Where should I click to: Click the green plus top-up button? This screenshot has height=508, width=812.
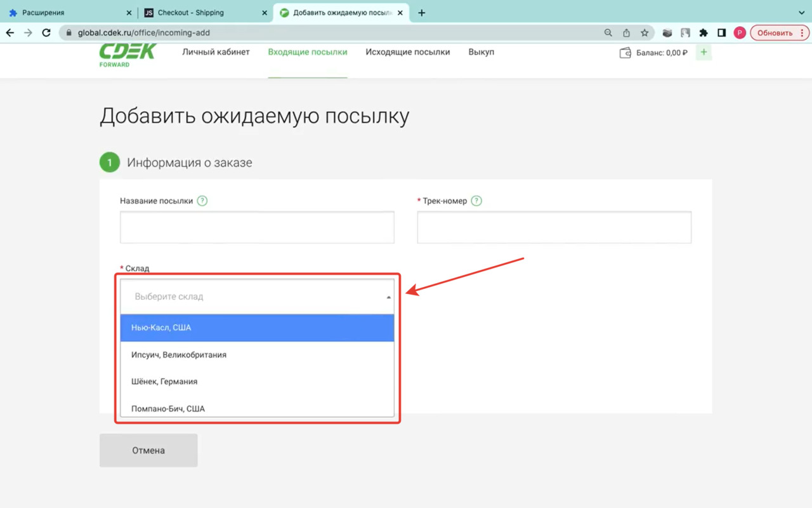[704, 53]
